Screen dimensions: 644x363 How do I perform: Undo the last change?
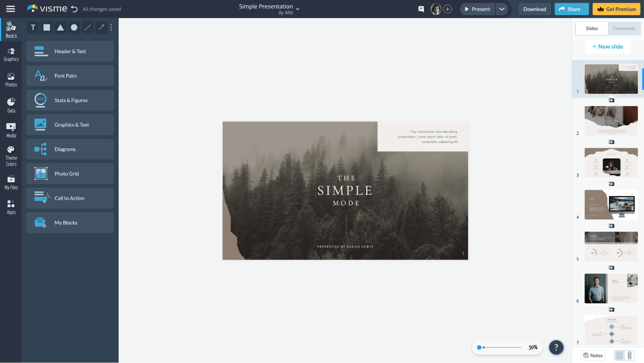coord(74,9)
